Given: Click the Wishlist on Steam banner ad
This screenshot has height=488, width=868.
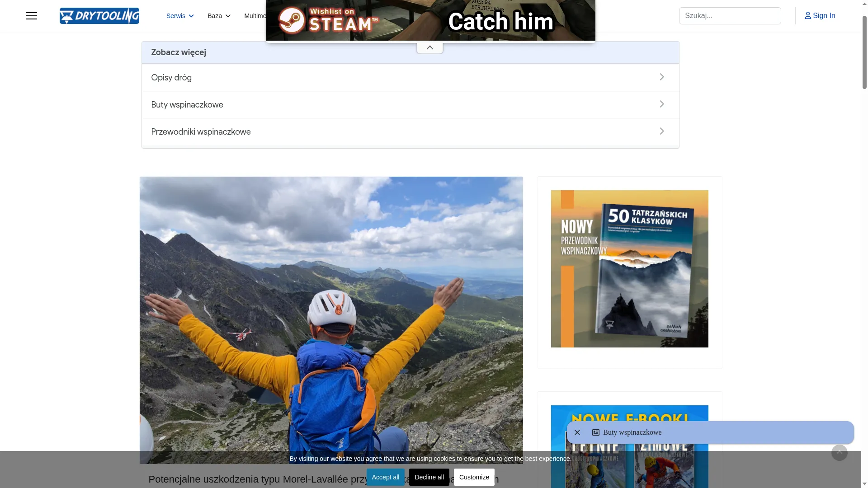Looking at the screenshot, I should pyautogui.click(x=430, y=20).
